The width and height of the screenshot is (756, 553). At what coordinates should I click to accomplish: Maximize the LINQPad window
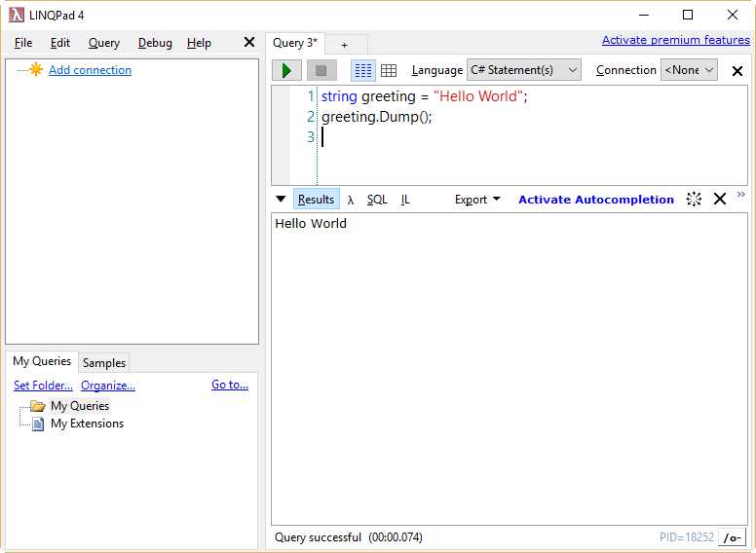(688, 15)
